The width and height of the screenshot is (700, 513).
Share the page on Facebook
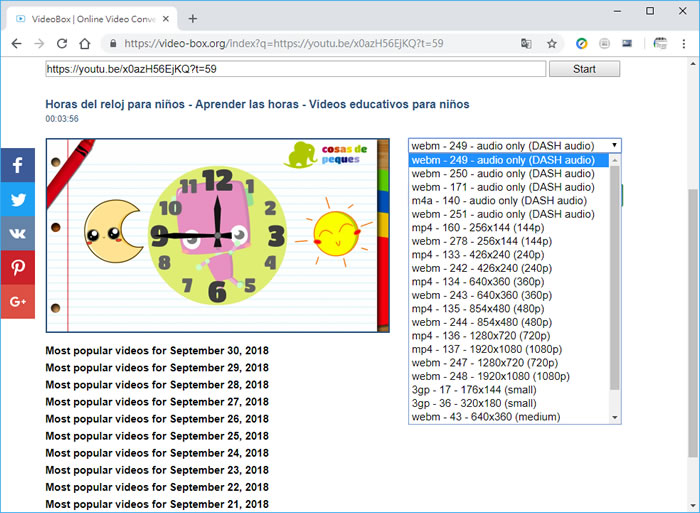point(17,165)
